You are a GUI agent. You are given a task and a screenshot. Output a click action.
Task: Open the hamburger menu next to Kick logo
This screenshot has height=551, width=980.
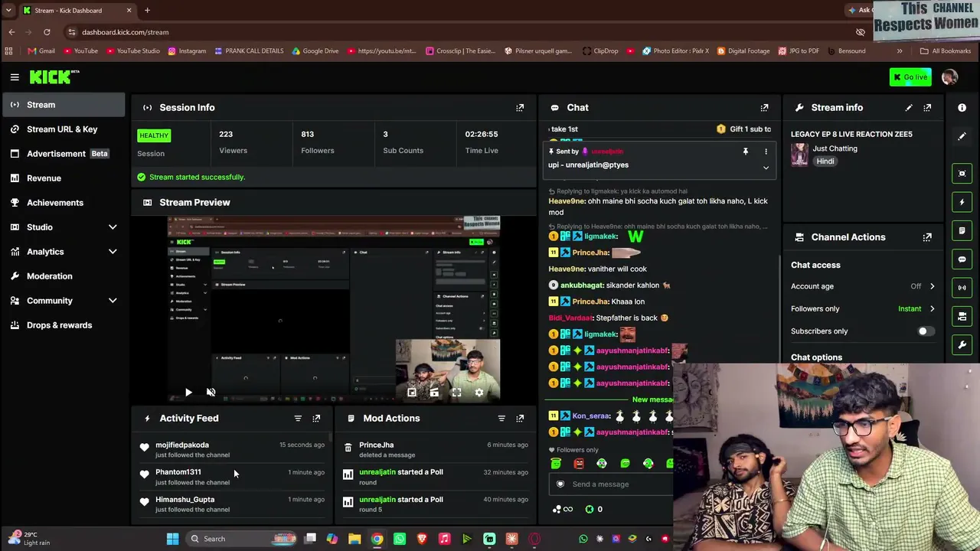click(x=15, y=77)
